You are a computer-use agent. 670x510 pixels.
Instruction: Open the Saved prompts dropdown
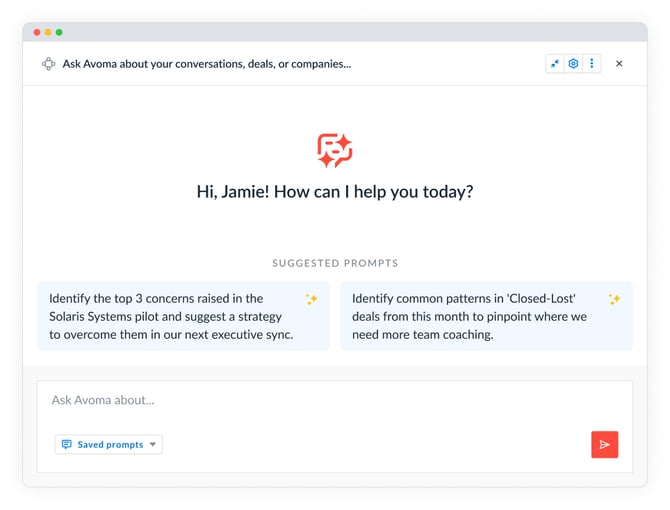(x=109, y=445)
